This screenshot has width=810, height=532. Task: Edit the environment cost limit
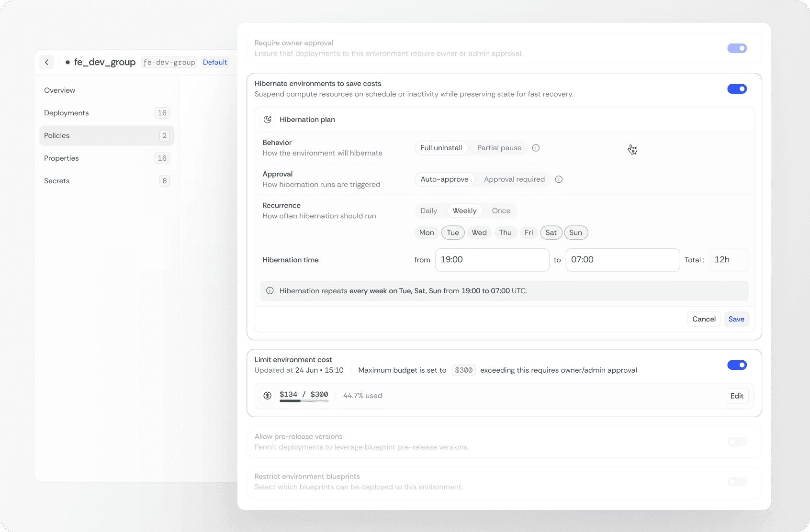tap(736, 396)
